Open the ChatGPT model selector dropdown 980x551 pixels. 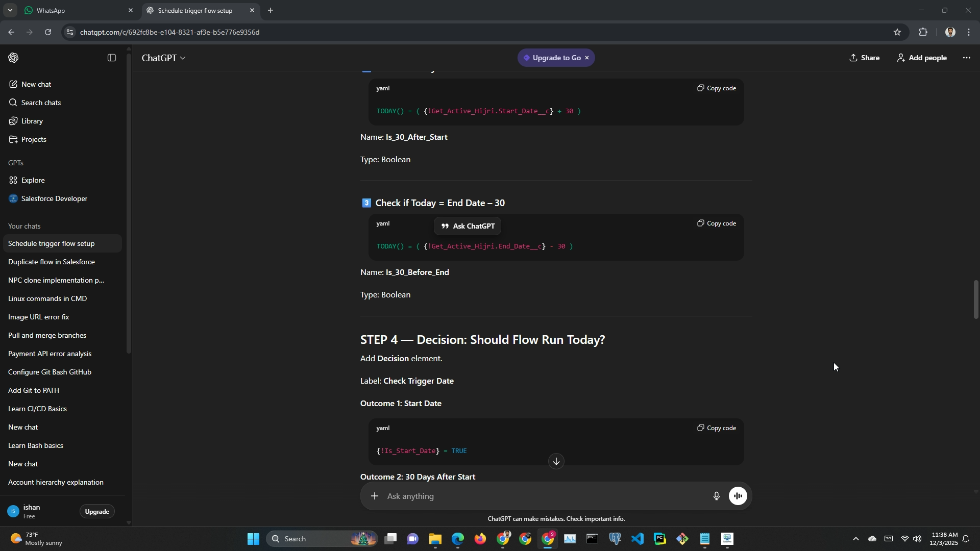[163, 58]
